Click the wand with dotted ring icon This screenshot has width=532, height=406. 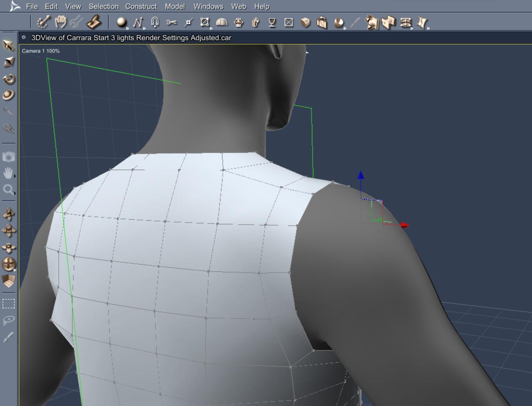[x=44, y=22]
